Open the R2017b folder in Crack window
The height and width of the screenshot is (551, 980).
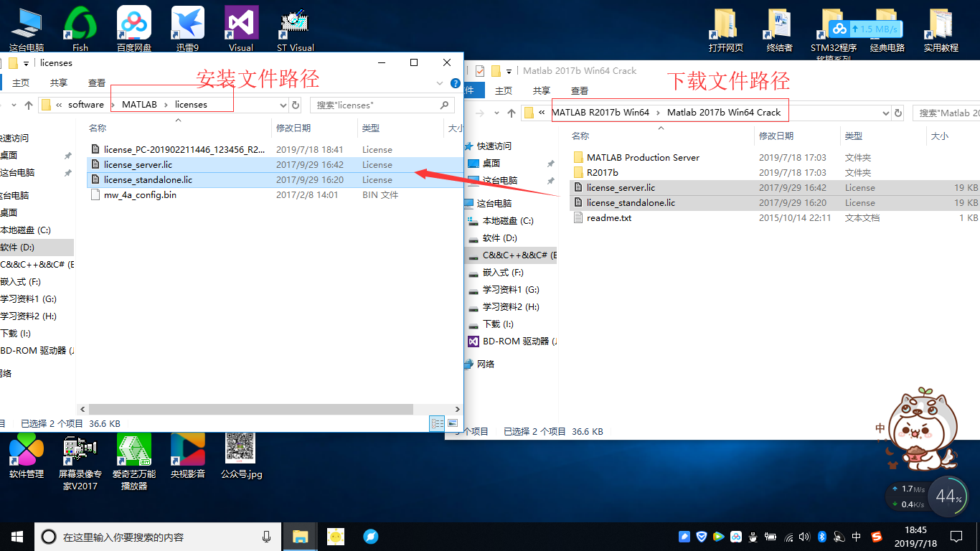tap(603, 173)
